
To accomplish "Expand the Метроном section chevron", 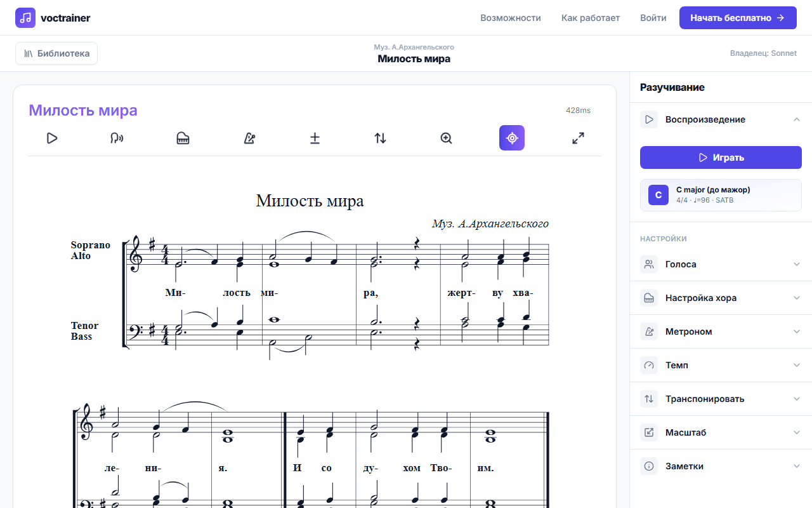I will click(x=797, y=331).
